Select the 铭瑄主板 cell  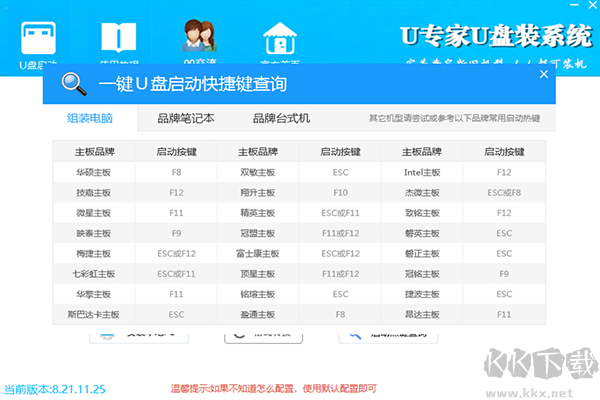pyautogui.click(x=258, y=294)
